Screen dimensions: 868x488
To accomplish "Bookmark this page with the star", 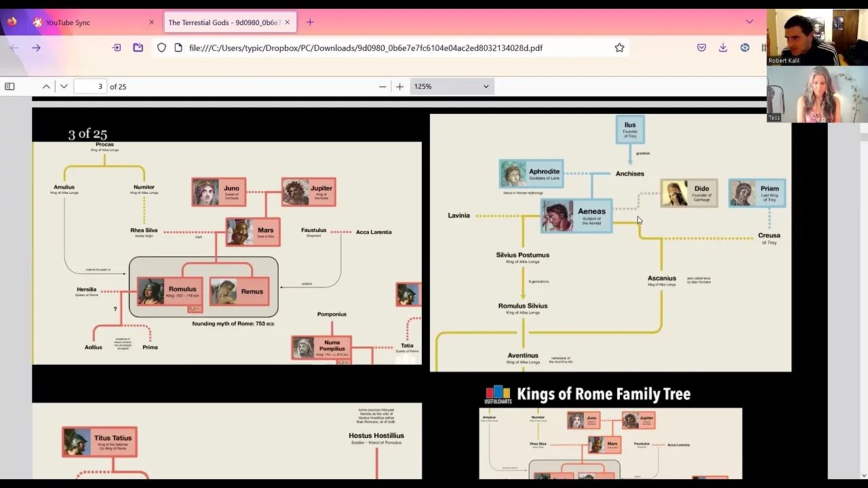I will pyautogui.click(x=619, y=47).
